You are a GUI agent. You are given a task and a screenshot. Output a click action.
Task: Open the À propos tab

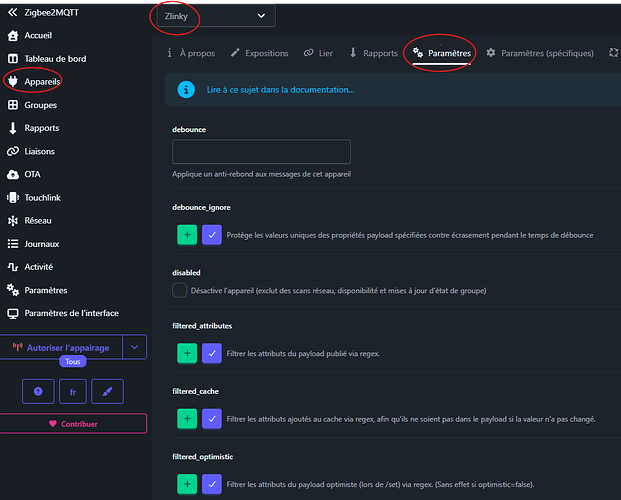(x=189, y=53)
